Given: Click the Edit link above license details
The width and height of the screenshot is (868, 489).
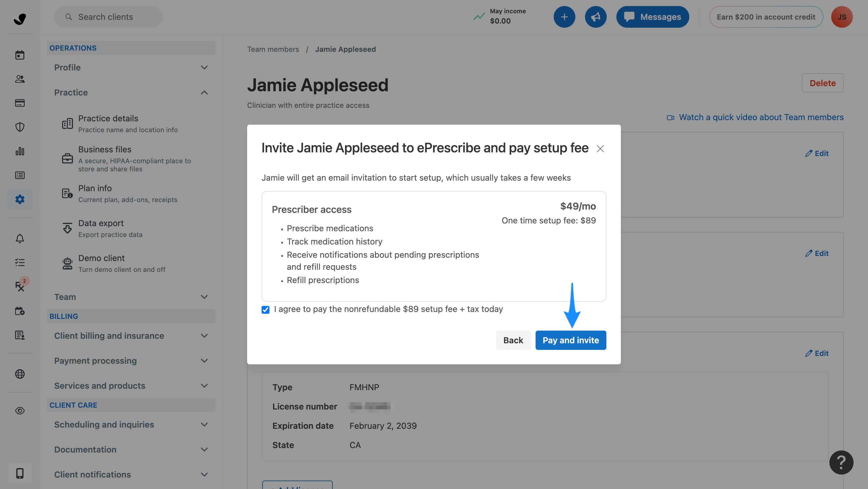Looking at the screenshot, I should point(816,353).
